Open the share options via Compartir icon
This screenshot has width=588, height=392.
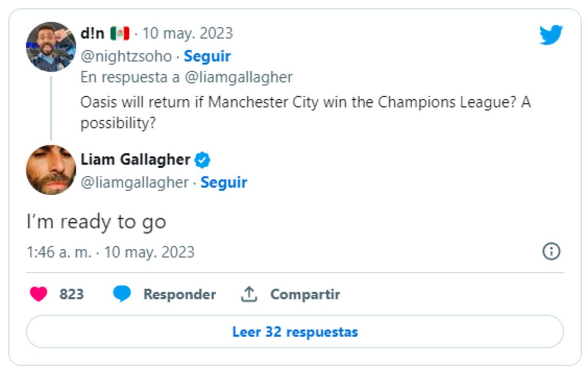coord(251,293)
